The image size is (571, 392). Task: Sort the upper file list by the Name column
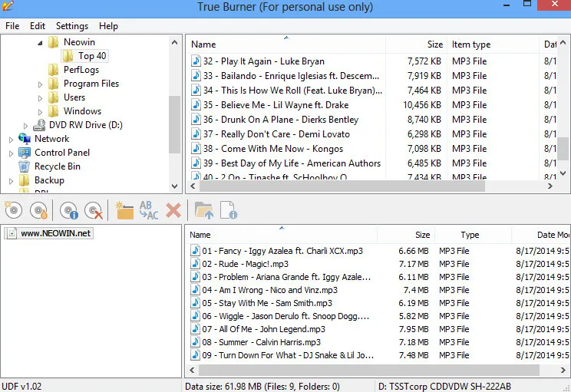[286, 44]
